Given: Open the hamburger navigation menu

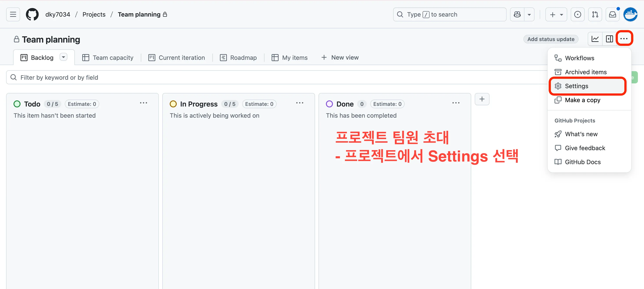Looking at the screenshot, I should 13,14.
